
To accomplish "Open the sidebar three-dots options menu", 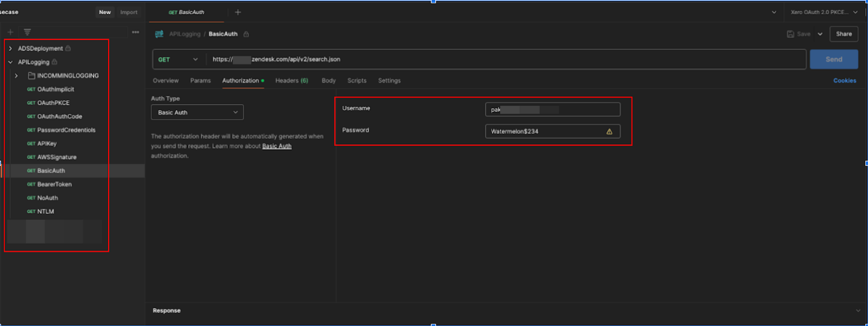I will (x=136, y=32).
